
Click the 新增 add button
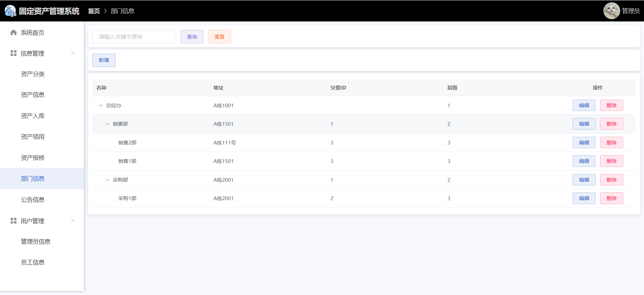[104, 60]
